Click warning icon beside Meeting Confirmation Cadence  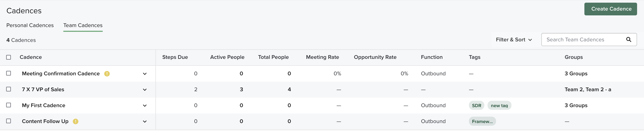(x=107, y=74)
